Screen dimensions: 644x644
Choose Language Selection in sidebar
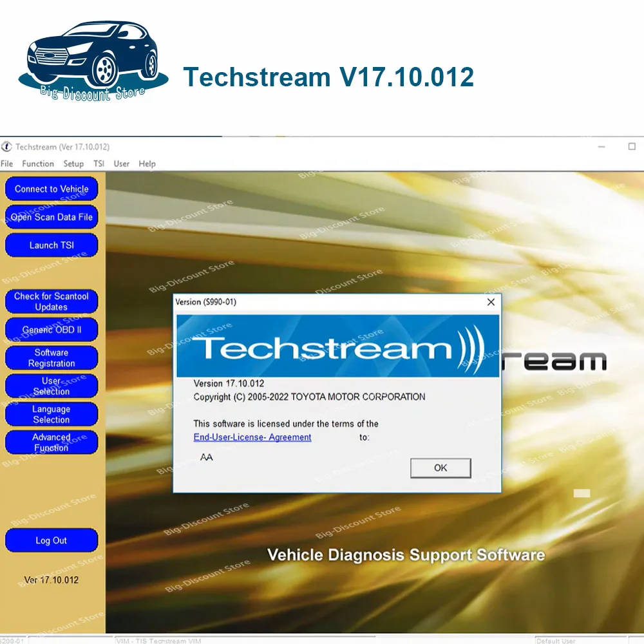(52, 414)
